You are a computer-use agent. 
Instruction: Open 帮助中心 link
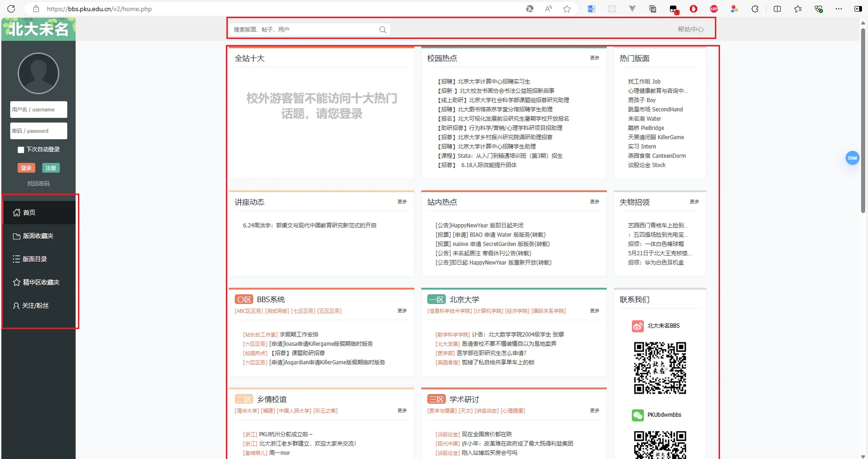[690, 29]
